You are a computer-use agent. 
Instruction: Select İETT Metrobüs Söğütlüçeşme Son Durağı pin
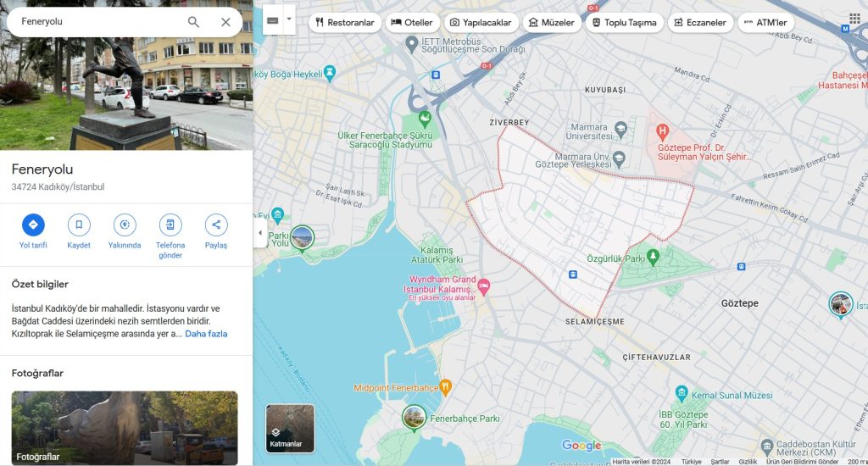pos(411,44)
